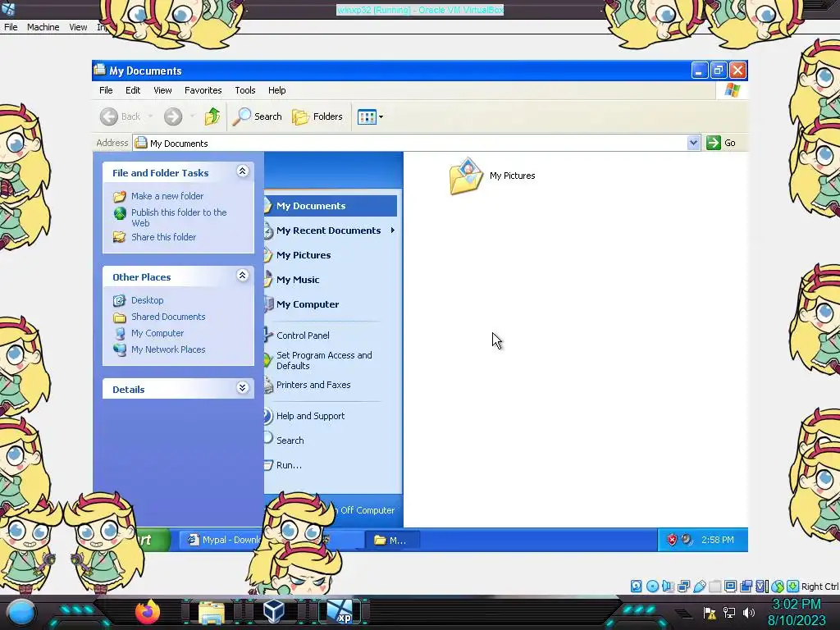This screenshot has height=630, width=840.
Task: Open Firefox from host taskbar
Action: click(x=148, y=612)
